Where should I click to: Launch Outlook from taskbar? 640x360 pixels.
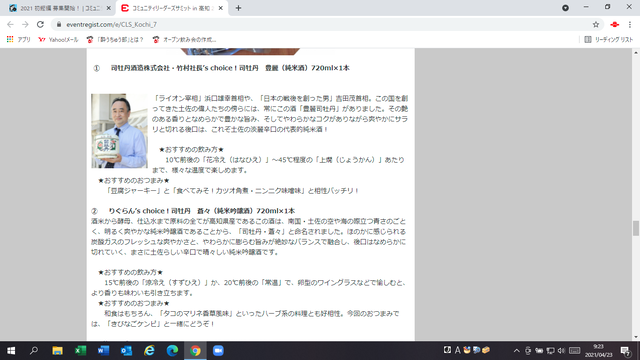127,351
